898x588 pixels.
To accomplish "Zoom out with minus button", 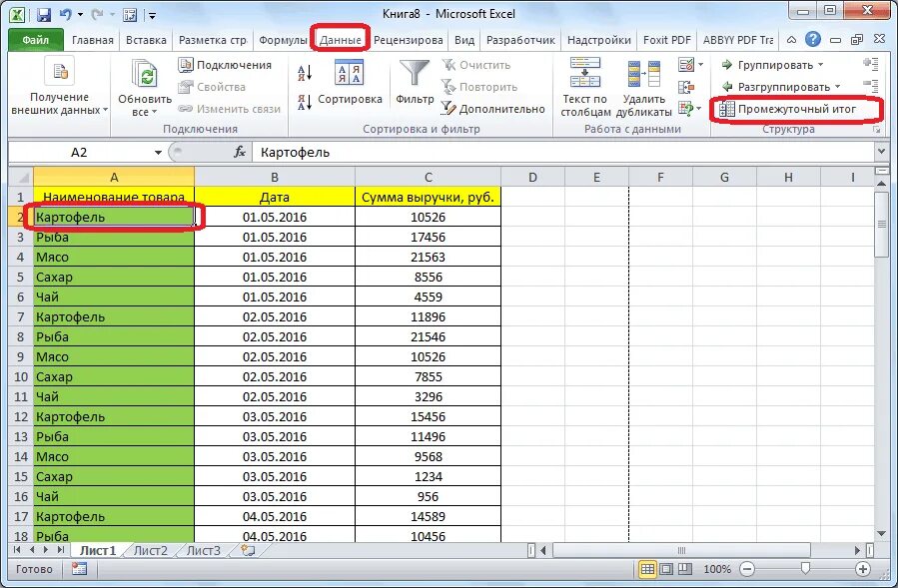I will click(747, 569).
